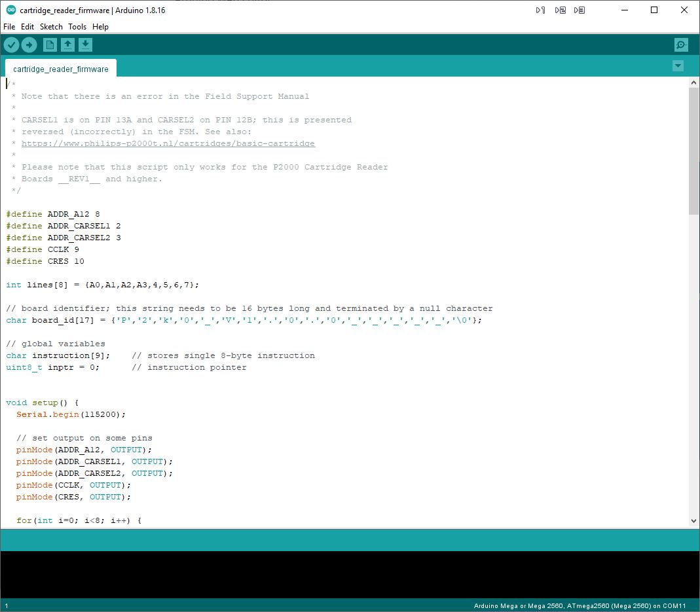Image resolution: width=700 pixels, height=612 pixels.
Task: Click the 'char instruction[9];' line
Action: [x=58, y=355]
